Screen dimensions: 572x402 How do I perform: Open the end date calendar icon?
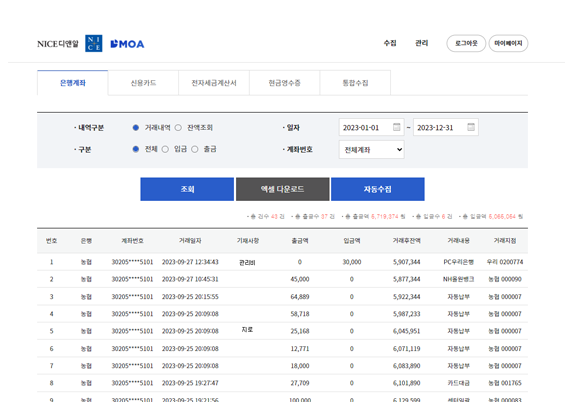[471, 127]
